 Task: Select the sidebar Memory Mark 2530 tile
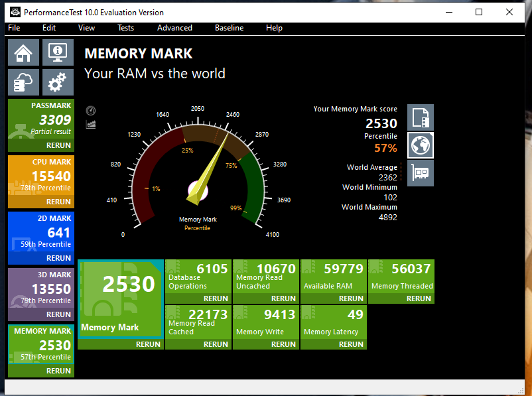(x=41, y=344)
